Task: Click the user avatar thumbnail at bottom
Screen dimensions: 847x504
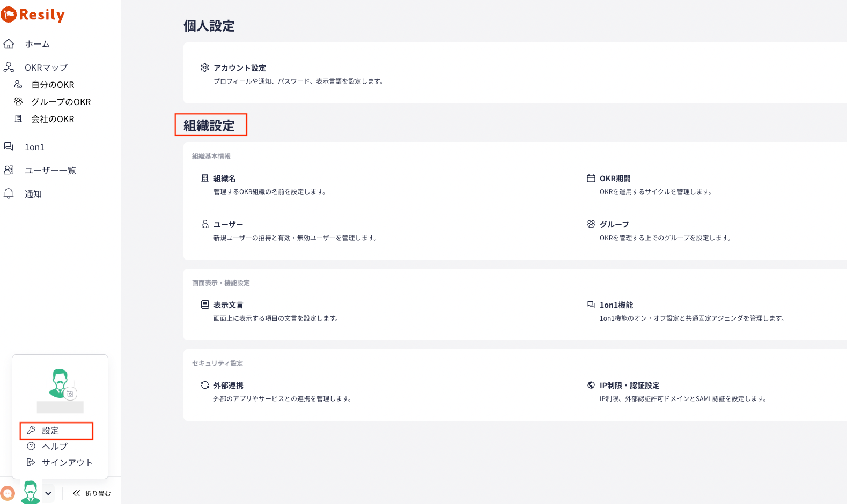Action: tap(31, 492)
